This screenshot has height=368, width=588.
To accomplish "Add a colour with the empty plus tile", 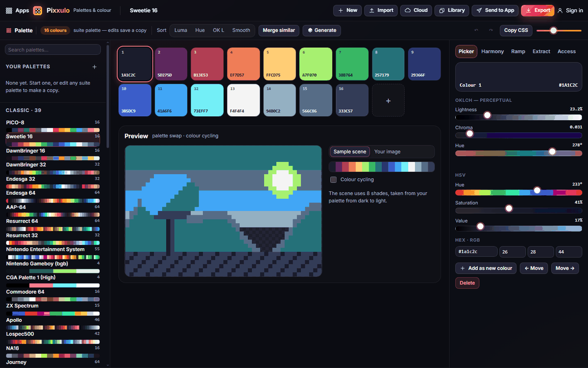I will 388,101.
